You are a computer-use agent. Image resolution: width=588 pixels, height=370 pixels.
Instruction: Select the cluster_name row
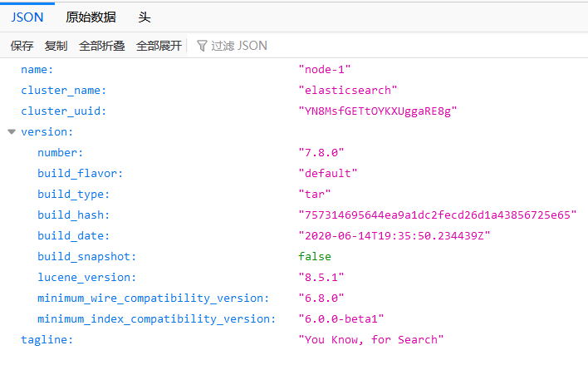tap(63, 91)
